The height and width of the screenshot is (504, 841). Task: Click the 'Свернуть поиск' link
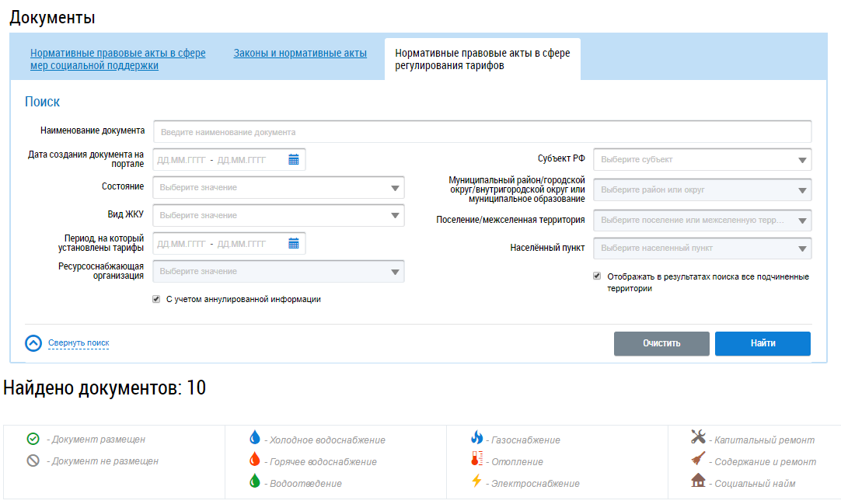79,342
